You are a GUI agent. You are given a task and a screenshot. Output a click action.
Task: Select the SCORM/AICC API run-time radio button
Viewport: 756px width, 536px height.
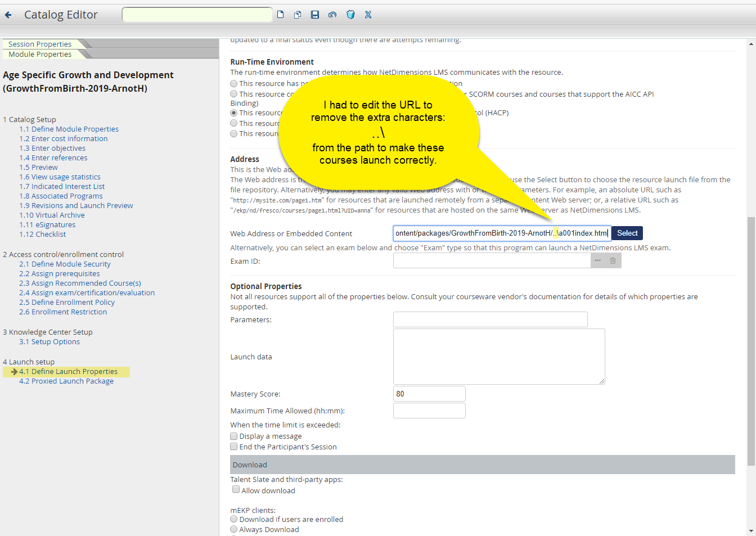233,94
